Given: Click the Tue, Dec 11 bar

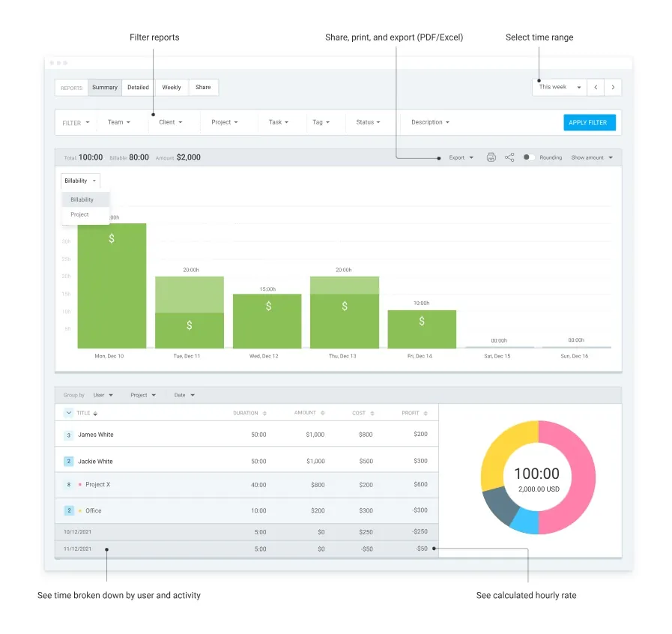Looking at the screenshot, I should point(190,312).
